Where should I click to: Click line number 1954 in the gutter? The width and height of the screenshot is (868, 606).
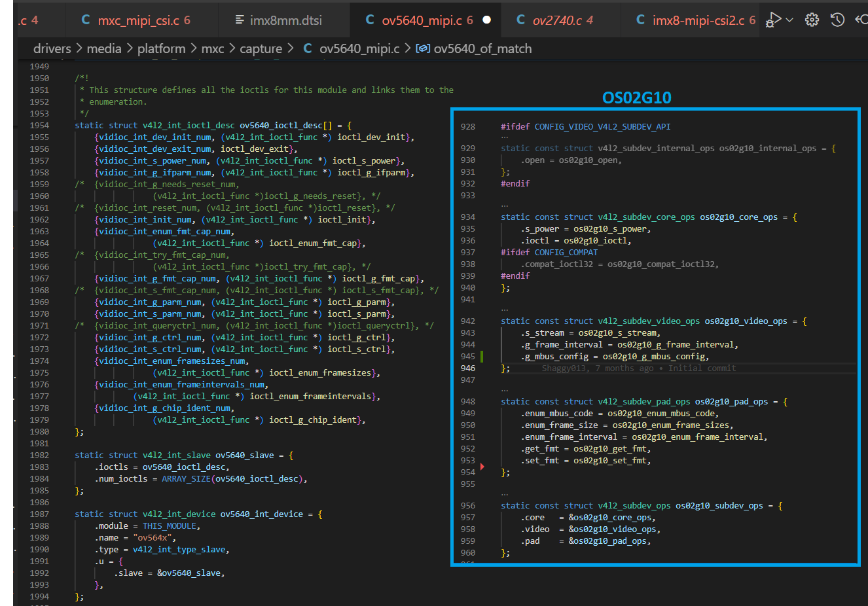click(x=39, y=125)
